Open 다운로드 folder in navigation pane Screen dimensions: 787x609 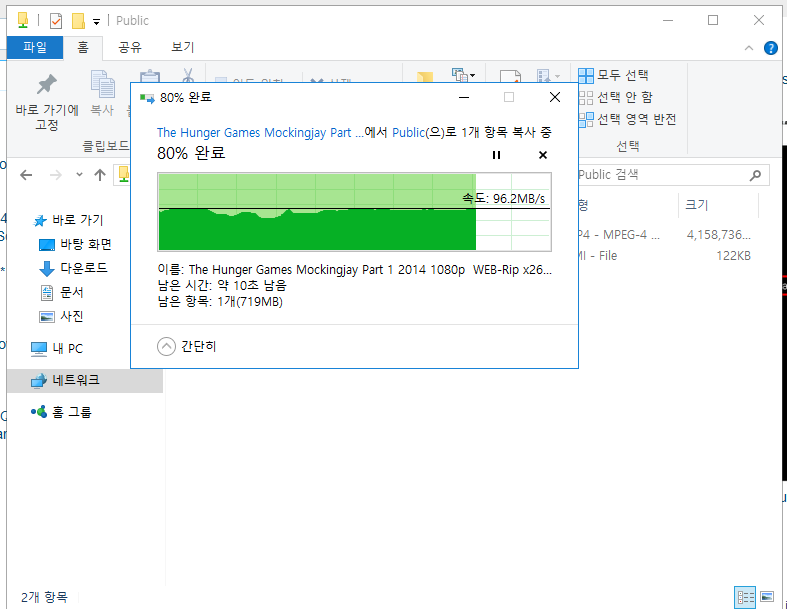(73, 268)
